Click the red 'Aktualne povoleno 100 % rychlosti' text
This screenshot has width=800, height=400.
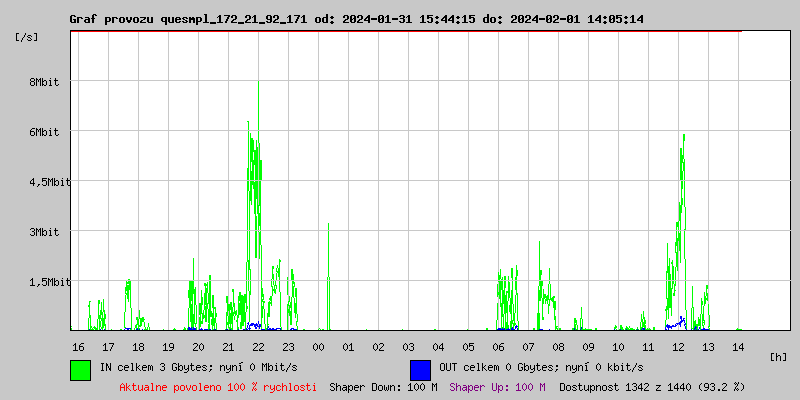[x=218, y=387]
